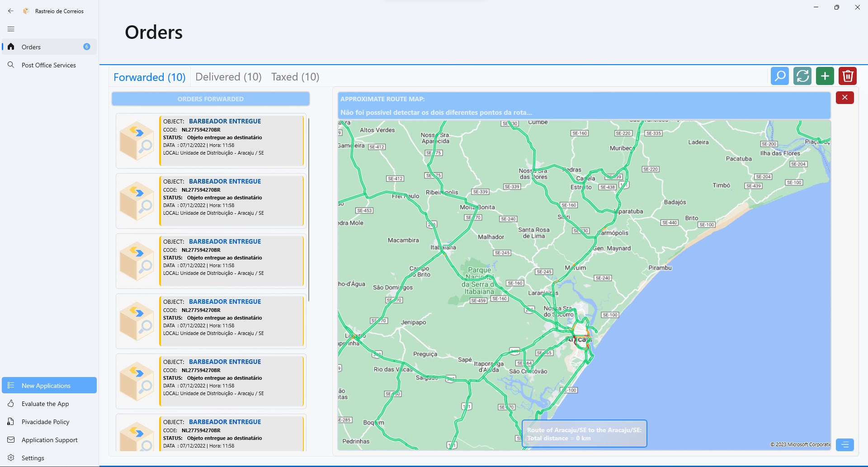Refresh orders with the teal sync icon

802,76
